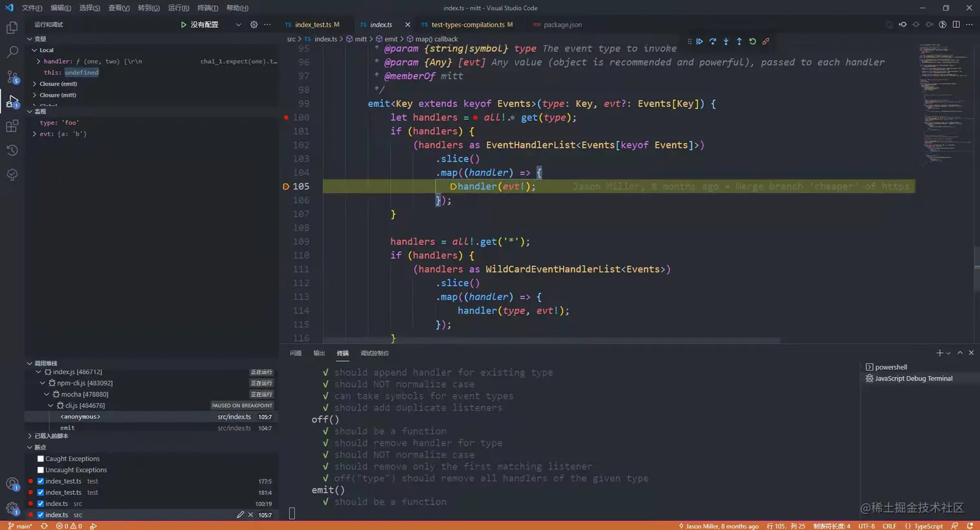Collapse the mocha [478880] session
The image size is (980, 530).
coord(47,394)
